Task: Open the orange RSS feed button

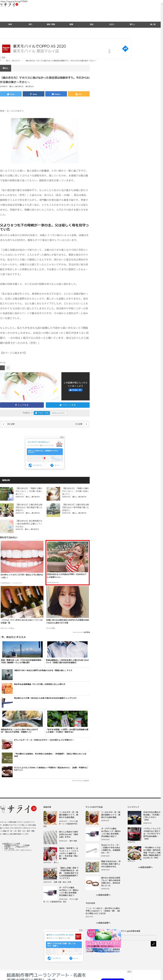Action: 79,94
